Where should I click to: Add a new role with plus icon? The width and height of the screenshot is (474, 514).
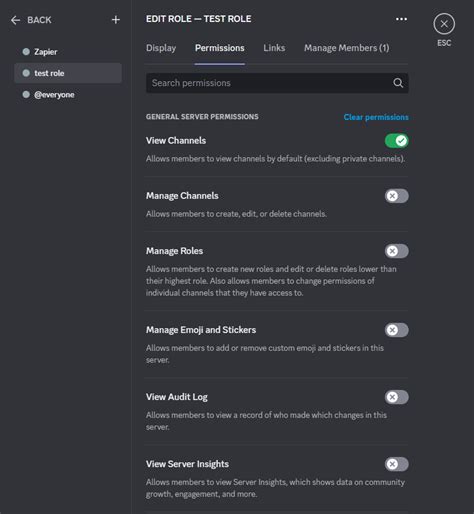[116, 20]
